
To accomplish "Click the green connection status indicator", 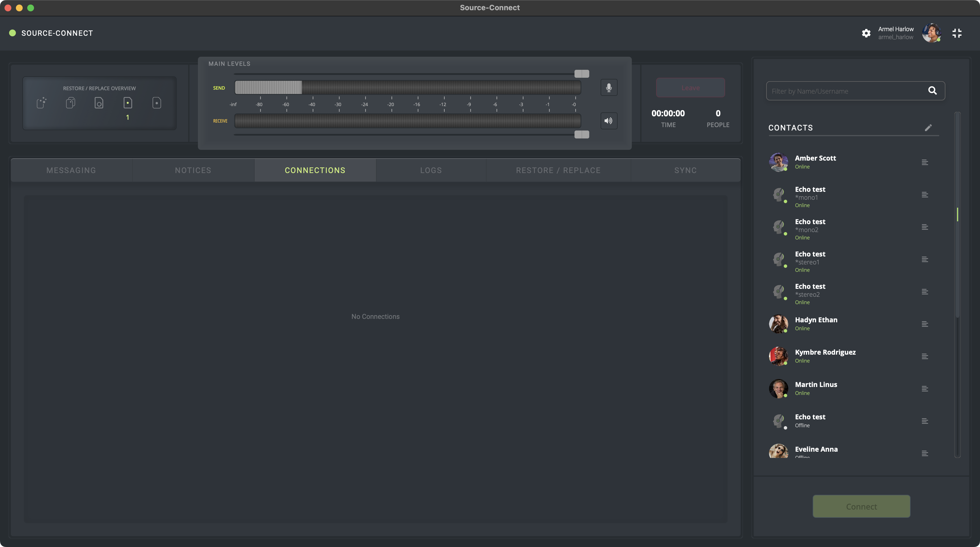I will click(x=12, y=33).
